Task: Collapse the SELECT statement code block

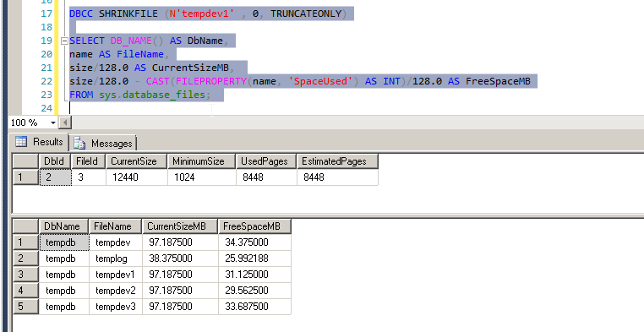Action: point(64,41)
